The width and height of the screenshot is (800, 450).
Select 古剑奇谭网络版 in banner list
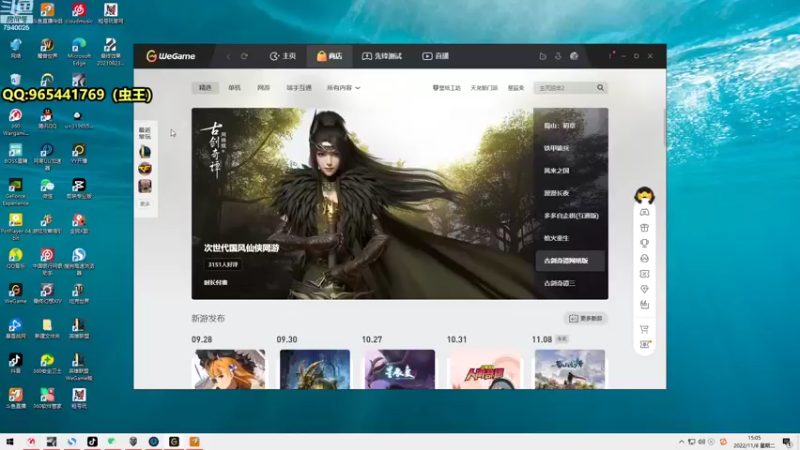570,260
